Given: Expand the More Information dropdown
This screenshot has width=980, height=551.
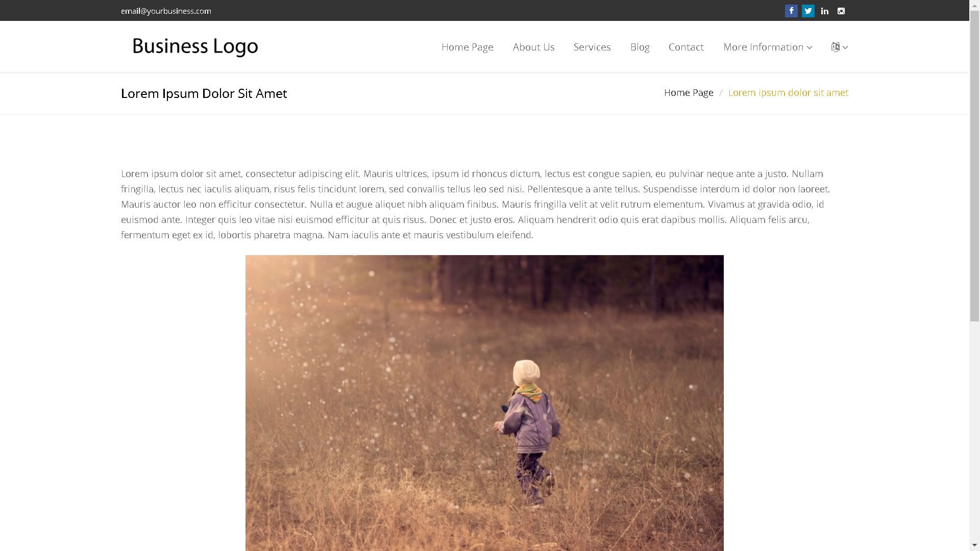Looking at the screenshot, I should tap(767, 47).
